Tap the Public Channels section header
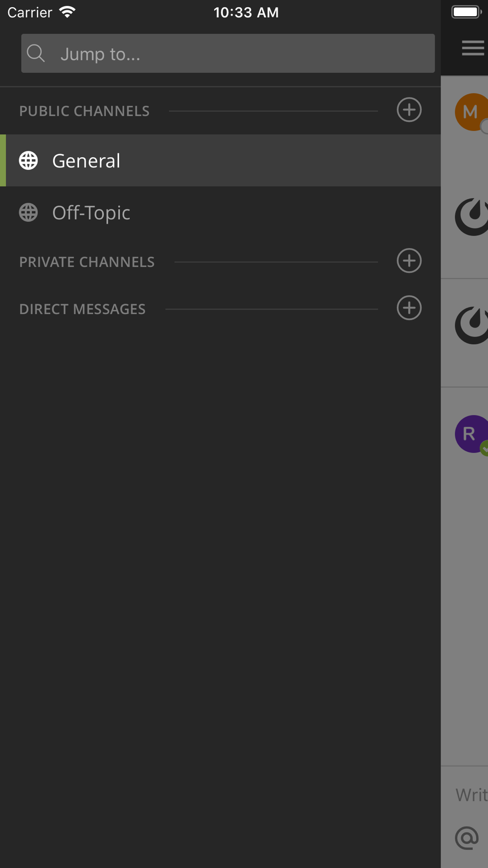The image size is (488, 868). pos(84,111)
